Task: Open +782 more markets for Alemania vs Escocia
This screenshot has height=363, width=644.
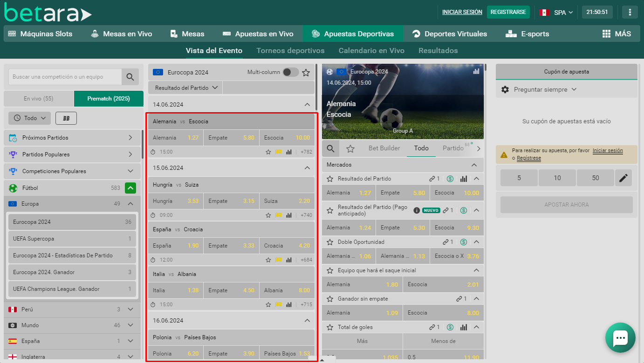Action: (x=306, y=152)
